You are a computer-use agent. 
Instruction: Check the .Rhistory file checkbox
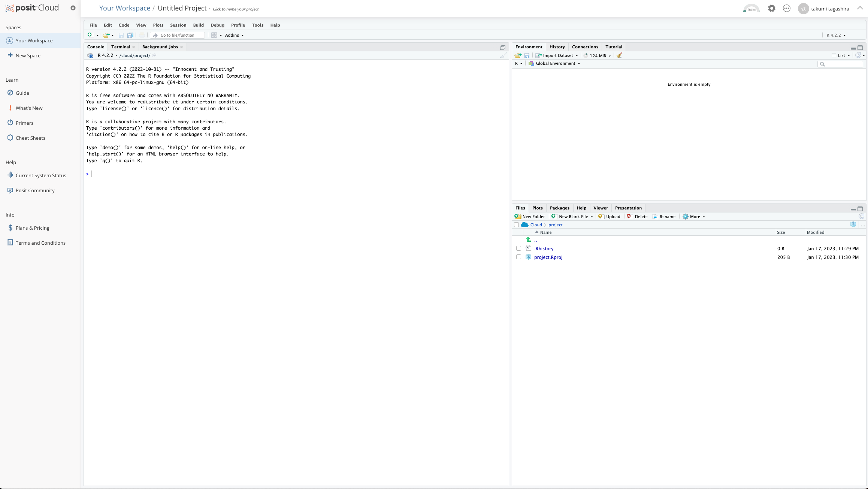pyautogui.click(x=518, y=248)
